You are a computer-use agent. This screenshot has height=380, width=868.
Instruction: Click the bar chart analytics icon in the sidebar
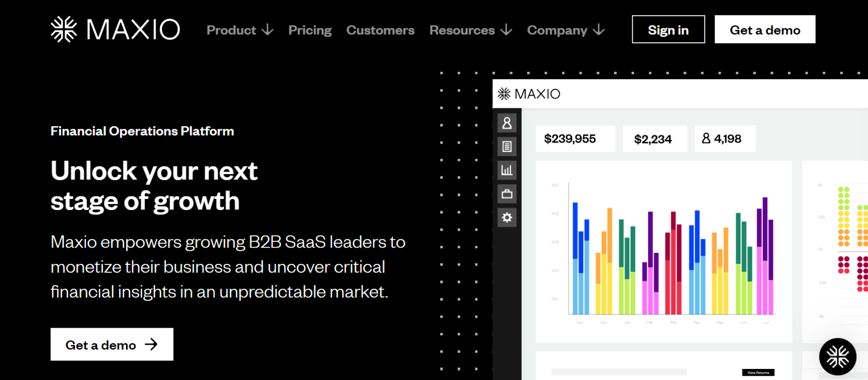point(507,170)
